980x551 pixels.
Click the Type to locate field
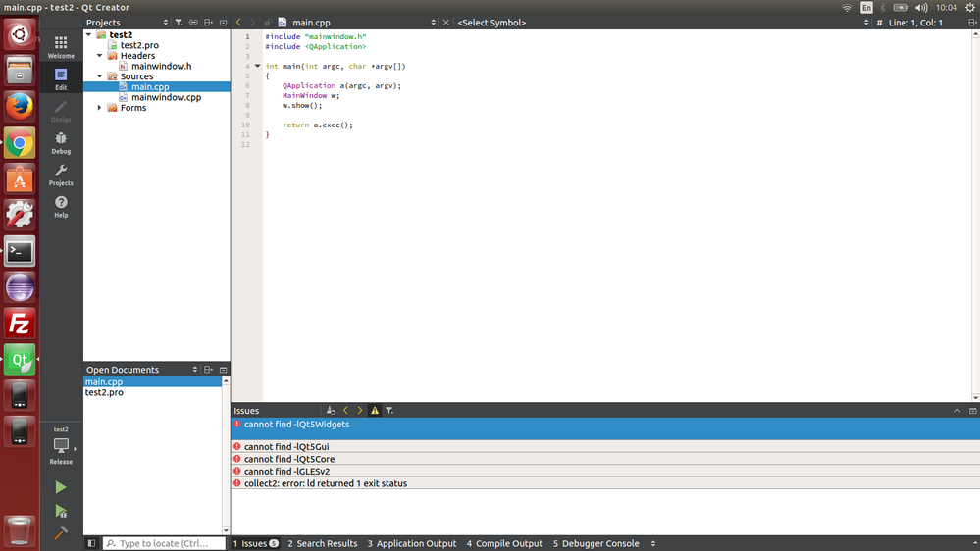pos(164,543)
